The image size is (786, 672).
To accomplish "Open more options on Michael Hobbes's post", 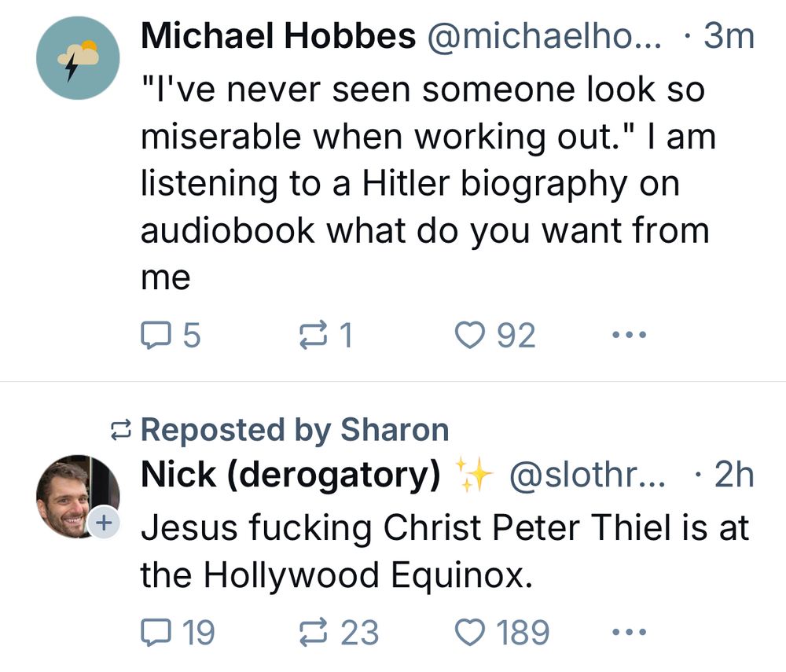I will pyautogui.click(x=630, y=334).
